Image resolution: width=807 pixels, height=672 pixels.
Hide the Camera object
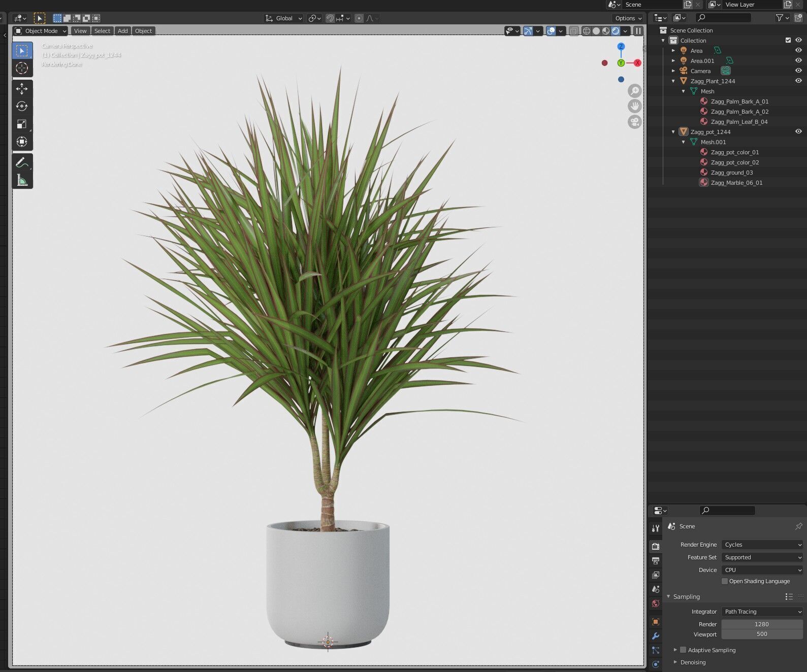pyautogui.click(x=798, y=71)
